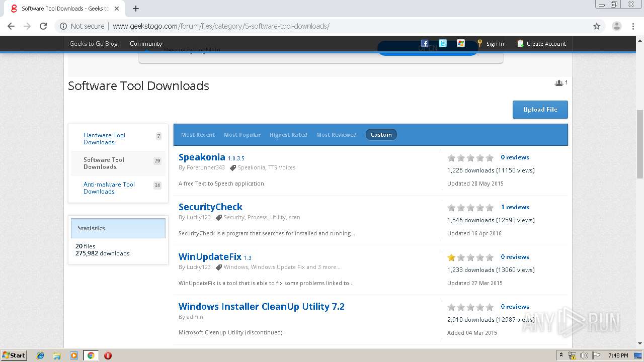Reload the page

click(43, 26)
